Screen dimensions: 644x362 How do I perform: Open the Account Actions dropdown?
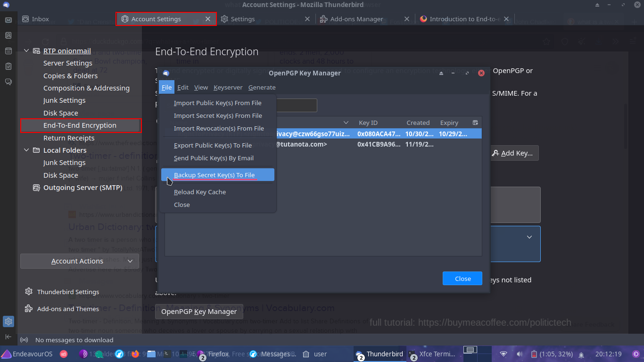tap(80, 261)
